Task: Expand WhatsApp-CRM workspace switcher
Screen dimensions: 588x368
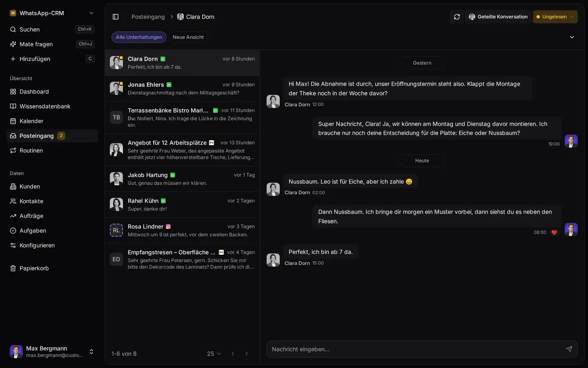Action: click(52, 13)
